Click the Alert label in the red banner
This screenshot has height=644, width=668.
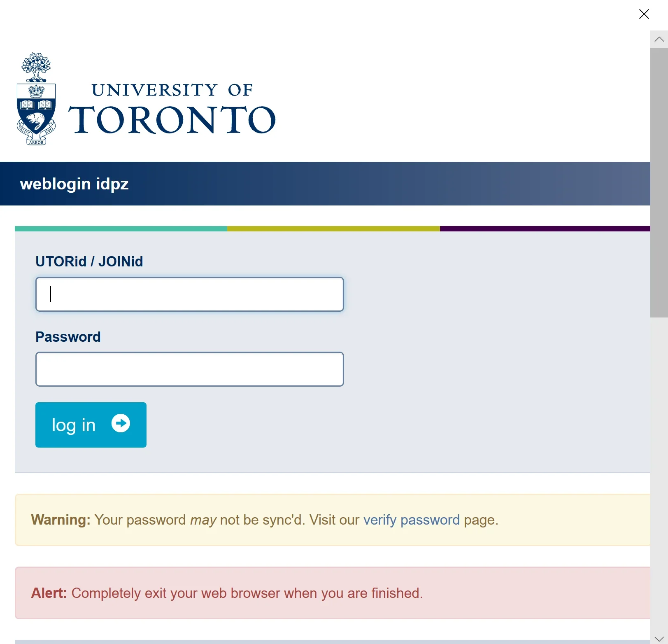coord(48,593)
